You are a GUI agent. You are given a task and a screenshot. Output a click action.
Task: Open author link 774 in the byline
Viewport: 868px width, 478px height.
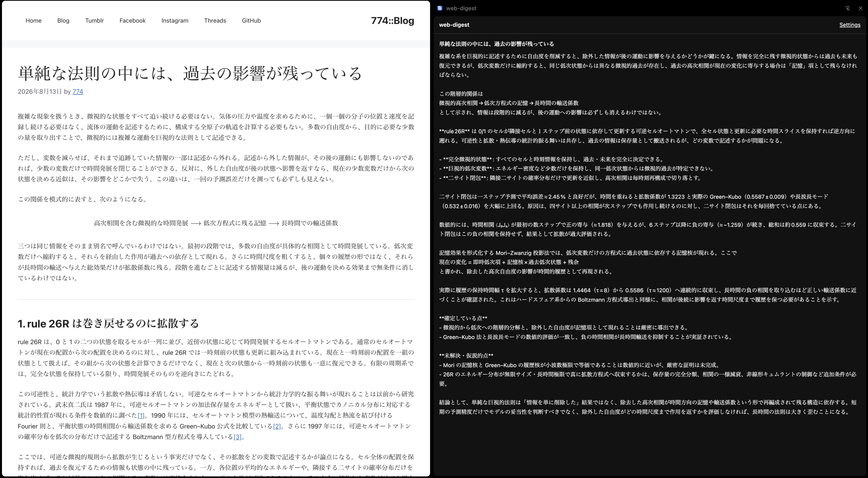point(78,91)
